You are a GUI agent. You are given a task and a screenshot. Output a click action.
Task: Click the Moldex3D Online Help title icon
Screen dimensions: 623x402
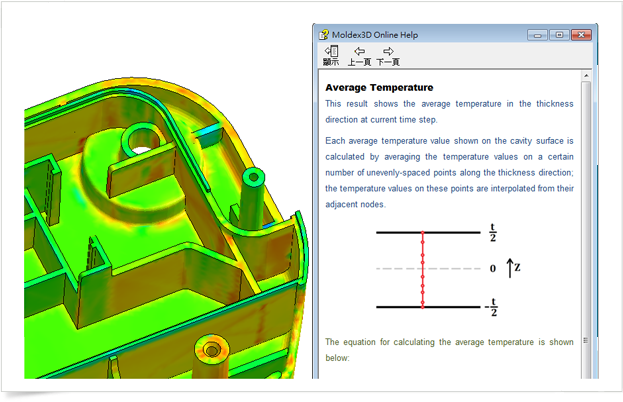tap(324, 35)
